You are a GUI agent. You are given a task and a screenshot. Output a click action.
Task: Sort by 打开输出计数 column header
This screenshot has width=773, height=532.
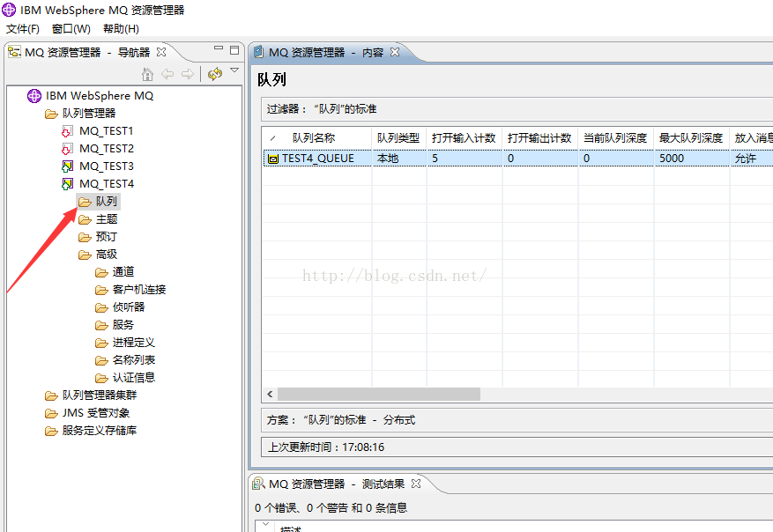click(539, 138)
